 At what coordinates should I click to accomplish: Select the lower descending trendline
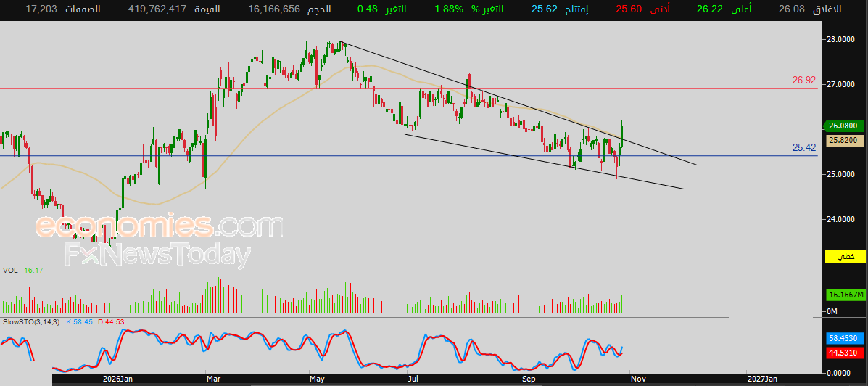click(x=545, y=162)
